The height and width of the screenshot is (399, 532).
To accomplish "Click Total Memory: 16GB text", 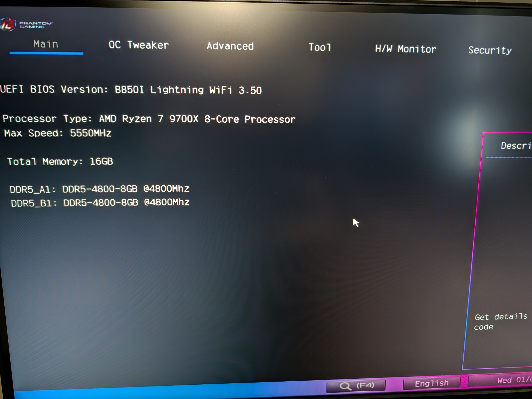I will [x=60, y=162].
